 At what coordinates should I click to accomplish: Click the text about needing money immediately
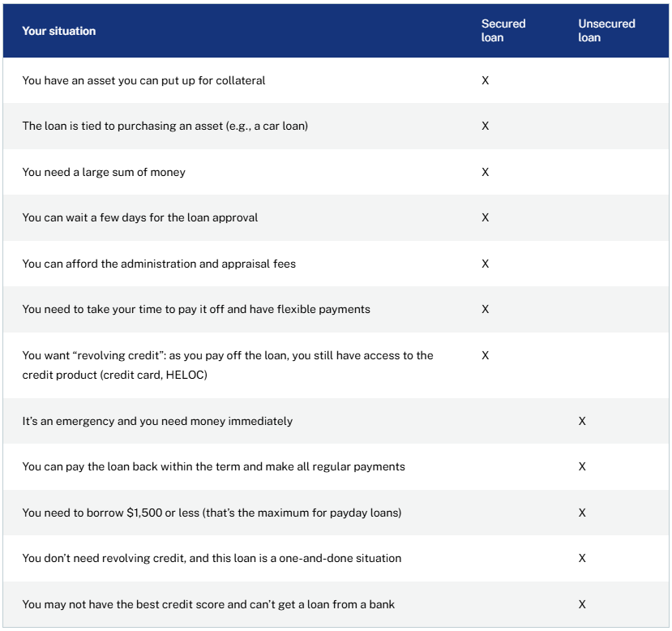(157, 421)
